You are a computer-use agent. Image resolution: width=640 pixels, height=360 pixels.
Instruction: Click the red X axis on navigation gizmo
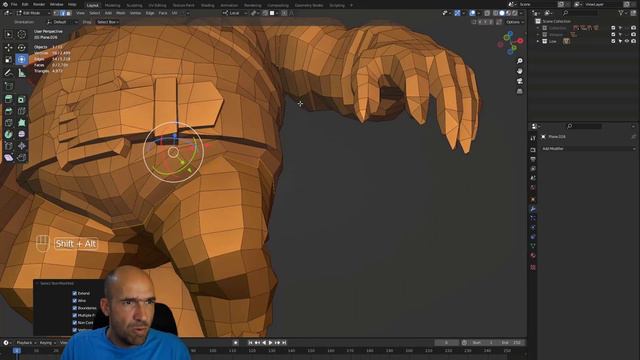click(520, 41)
